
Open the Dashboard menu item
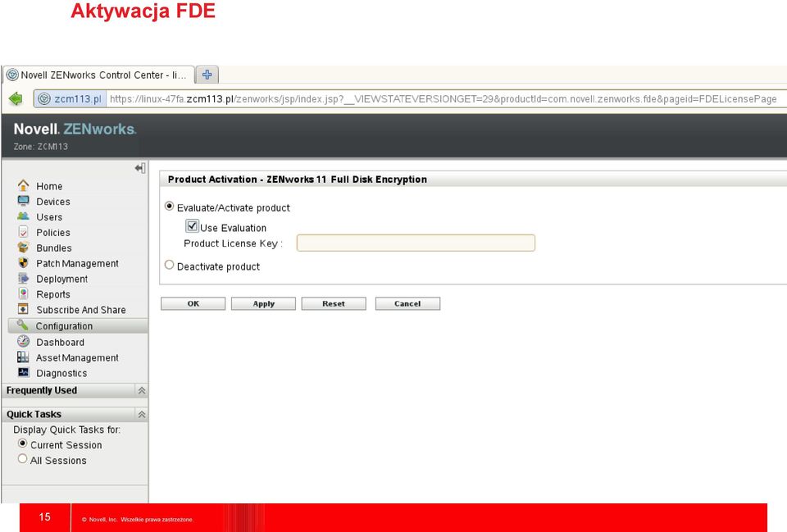60,343
